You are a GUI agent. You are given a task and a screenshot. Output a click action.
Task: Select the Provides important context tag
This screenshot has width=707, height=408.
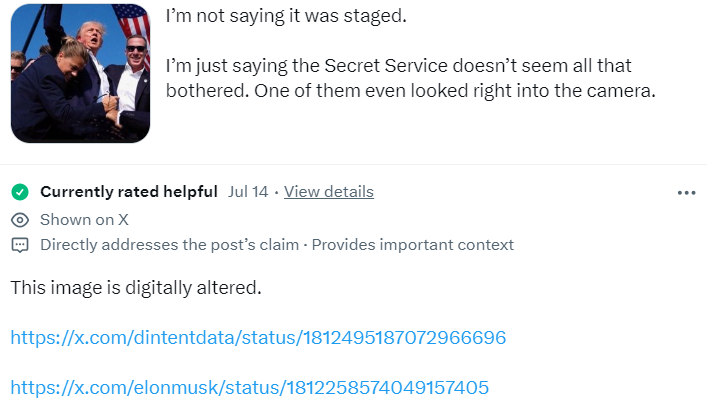(413, 245)
